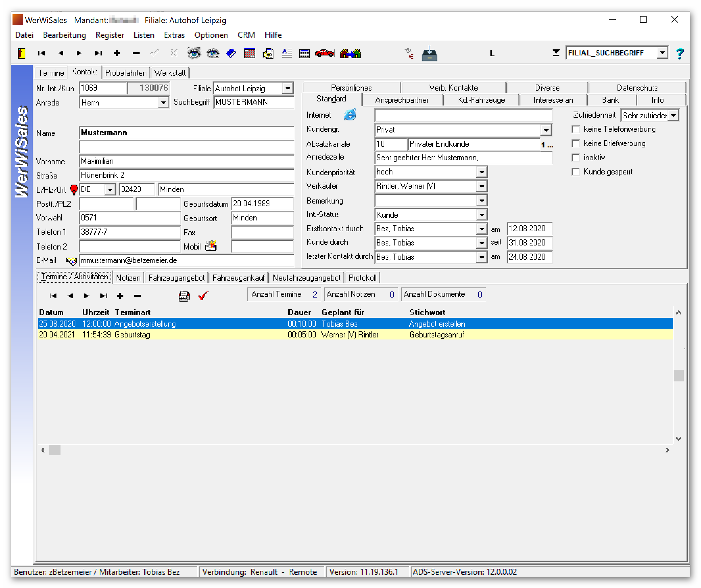
Task: Click the Termine list scroll down arrow
Action: [x=678, y=439]
